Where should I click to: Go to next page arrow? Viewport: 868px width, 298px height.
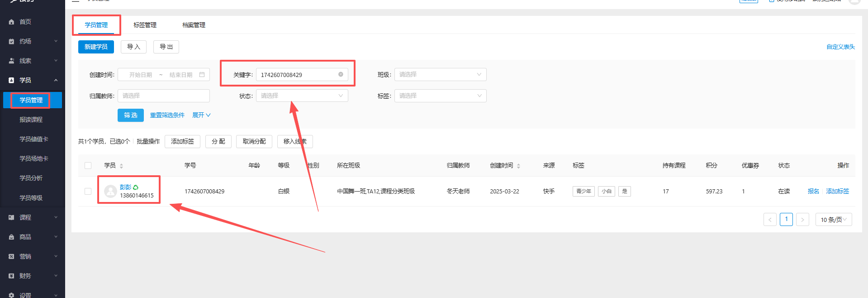pyautogui.click(x=802, y=220)
